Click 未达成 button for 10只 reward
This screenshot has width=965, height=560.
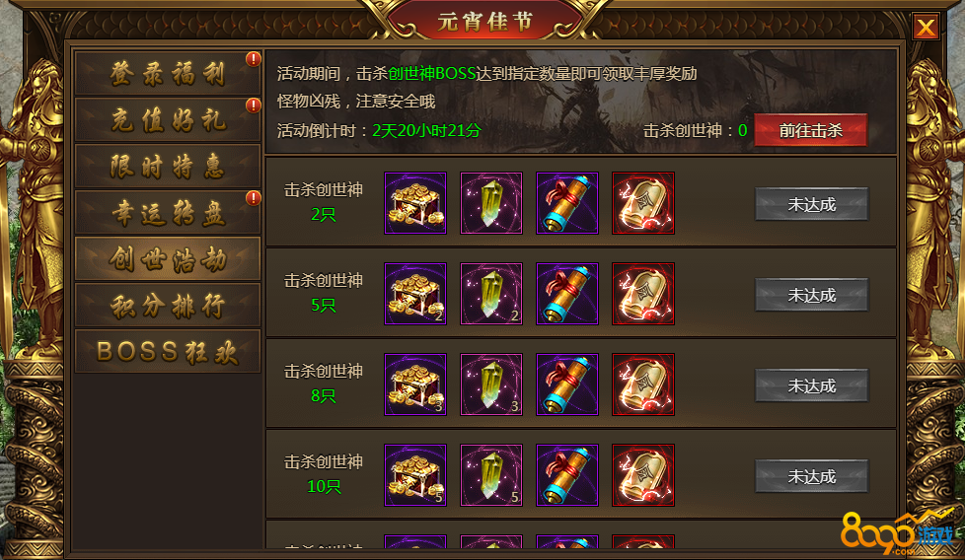coord(812,476)
